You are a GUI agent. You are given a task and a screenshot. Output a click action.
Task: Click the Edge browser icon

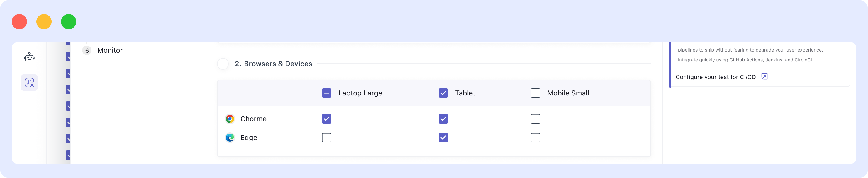(230, 137)
